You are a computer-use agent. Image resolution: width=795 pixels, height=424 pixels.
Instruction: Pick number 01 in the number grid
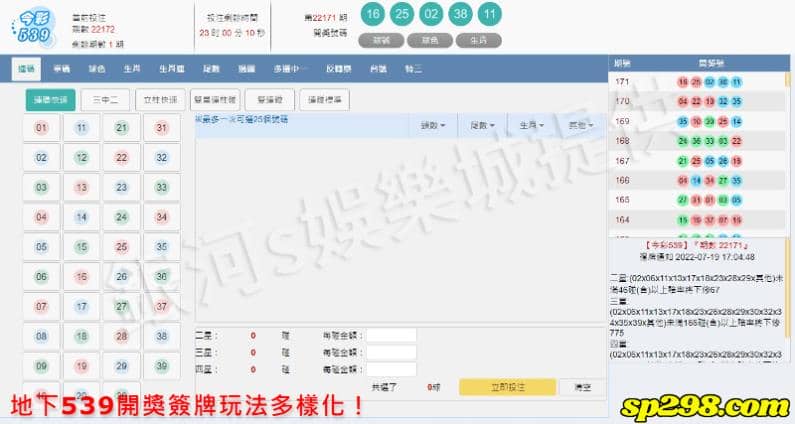(x=42, y=127)
